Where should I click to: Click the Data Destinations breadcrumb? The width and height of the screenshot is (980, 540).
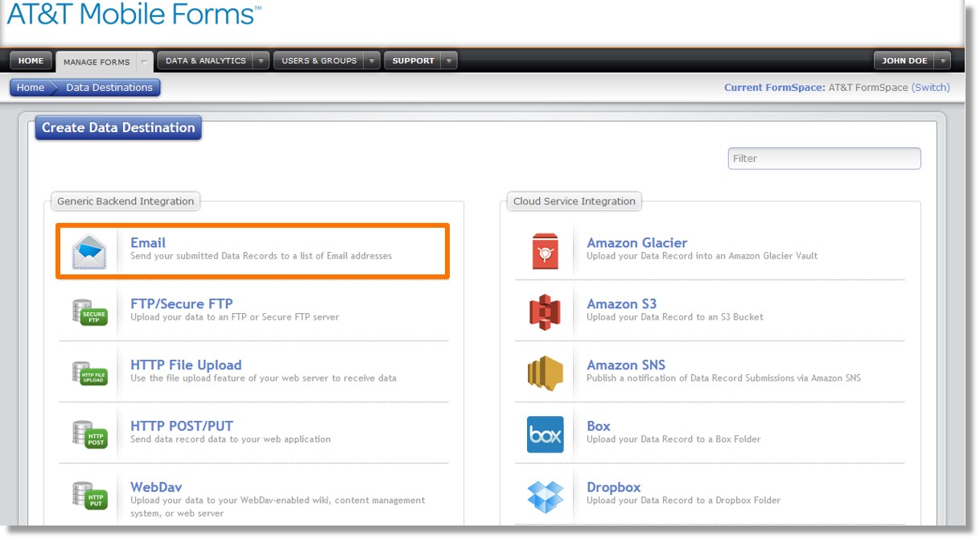[109, 88]
